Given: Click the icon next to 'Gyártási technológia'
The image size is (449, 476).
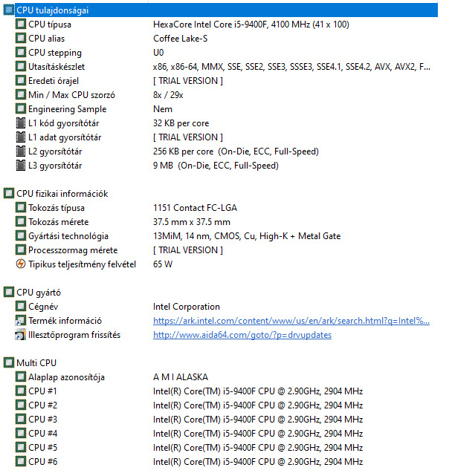Looking at the screenshot, I should tap(21, 236).
